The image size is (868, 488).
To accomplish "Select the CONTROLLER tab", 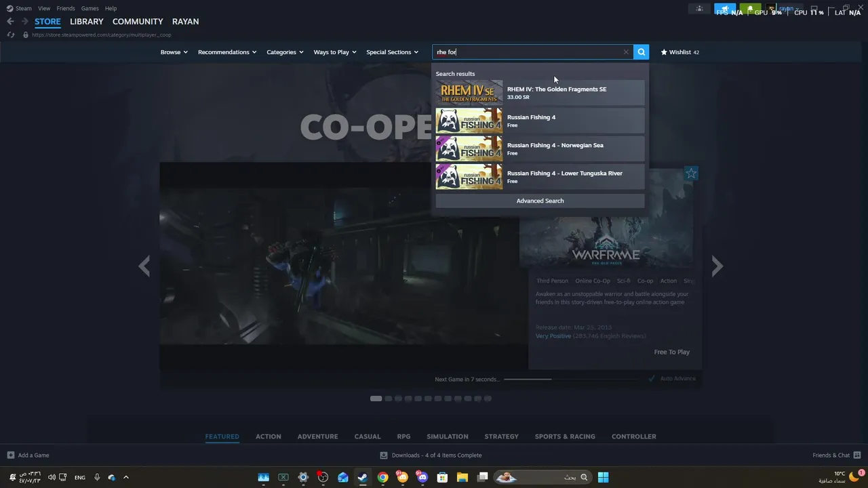I will 634,436.
